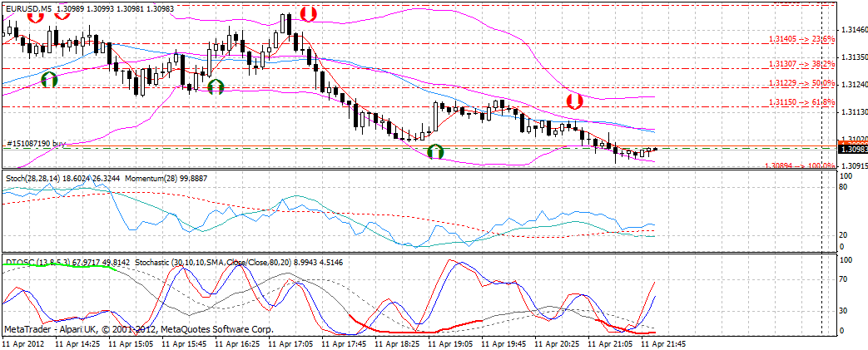Viewport: 868px width, 350px height.
Task: Click the 1.31307 -> 38.2% Fibonacci label
Action: [x=801, y=64]
